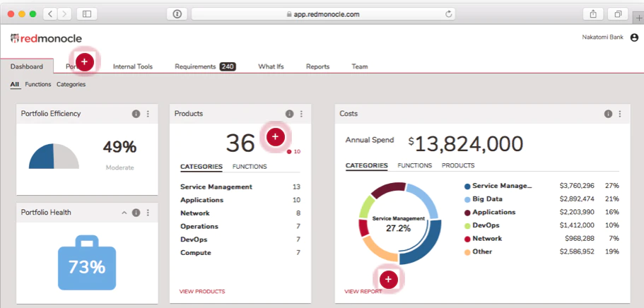Click the user account icon beside Nakatomi Bank
Screen dimensions: 644x308
click(634, 37)
